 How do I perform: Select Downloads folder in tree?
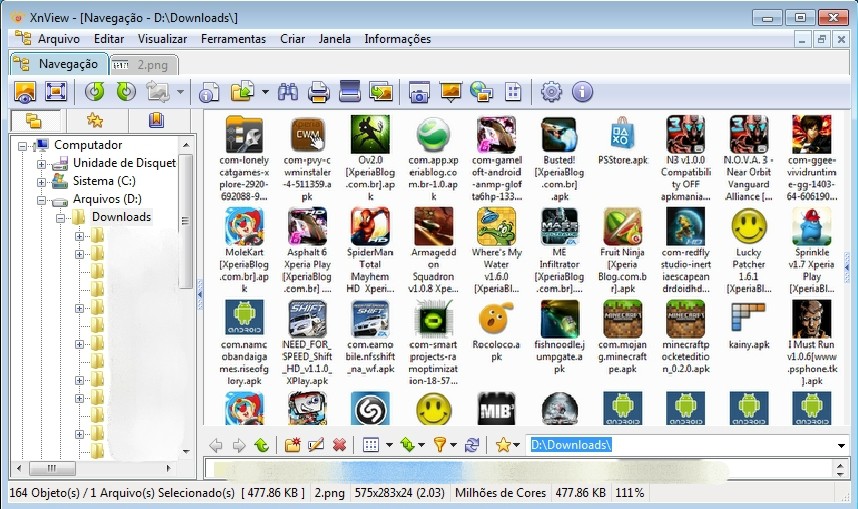point(121,217)
